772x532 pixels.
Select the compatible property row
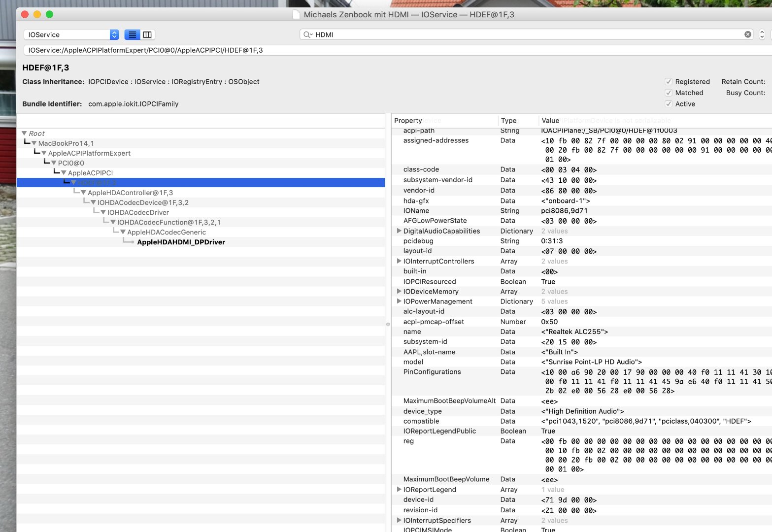click(x=582, y=421)
